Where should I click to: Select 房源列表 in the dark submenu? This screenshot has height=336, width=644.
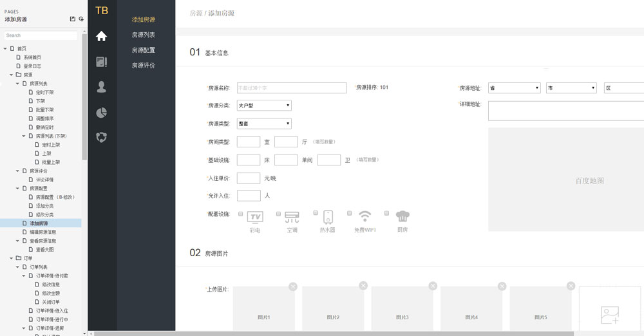[144, 35]
